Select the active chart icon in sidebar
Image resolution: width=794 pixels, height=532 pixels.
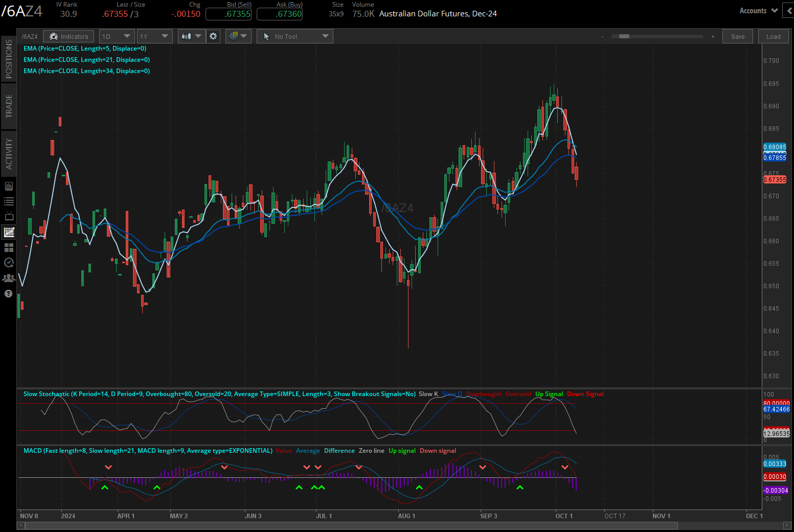click(9, 232)
